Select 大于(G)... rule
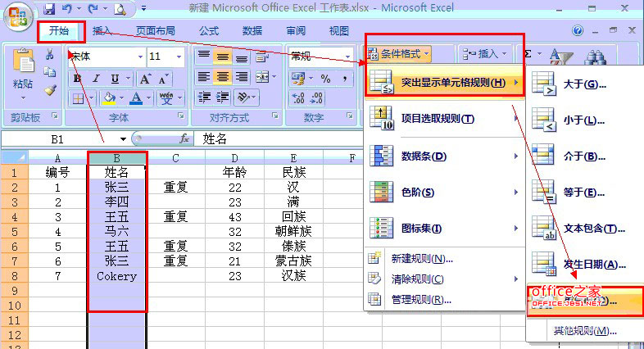This screenshot has height=349, width=644. (x=586, y=84)
